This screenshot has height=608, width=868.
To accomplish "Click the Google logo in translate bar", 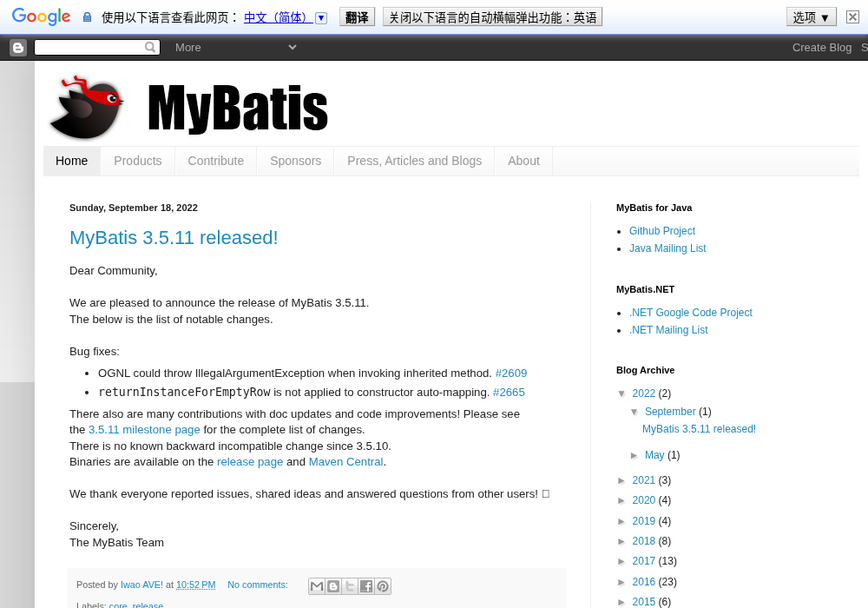I will tap(41, 17).
